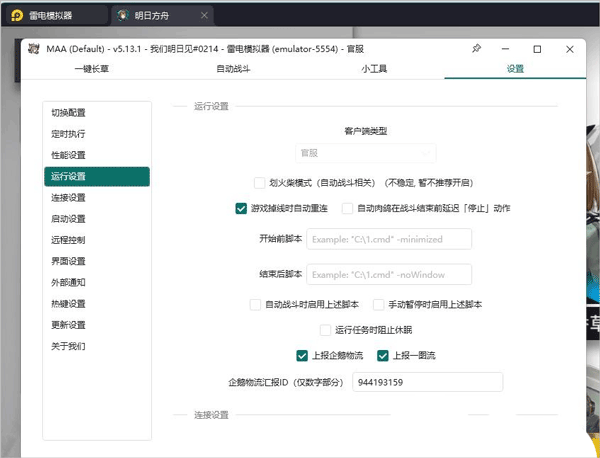Click the 明日方舟 tab icon
The width and height of the screenshot is (600, 458).
pos(122,15)
